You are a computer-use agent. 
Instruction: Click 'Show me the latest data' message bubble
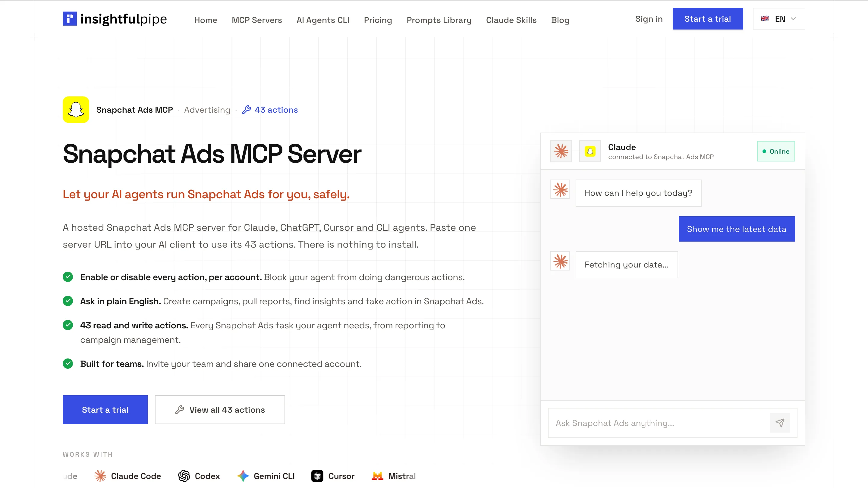737,229
